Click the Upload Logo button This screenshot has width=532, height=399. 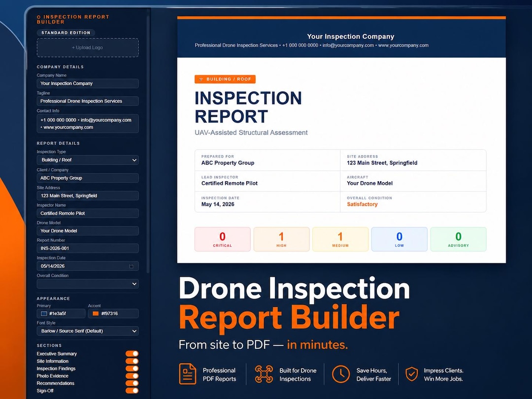coord(88,47)
